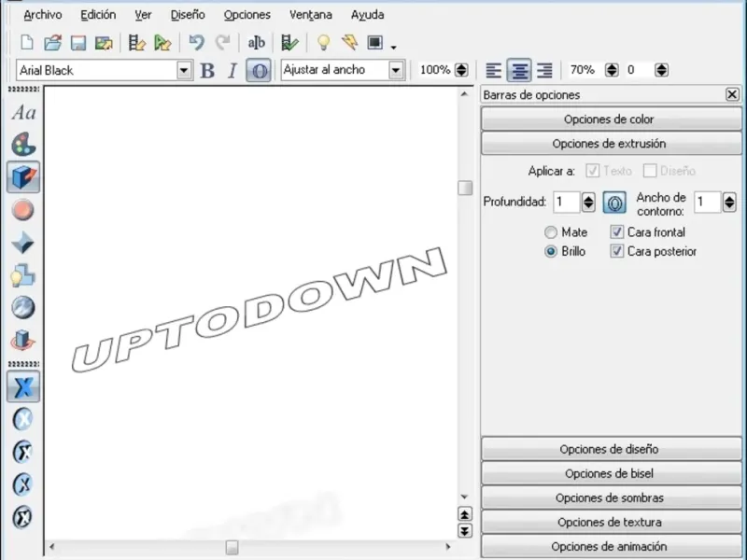
Task: Open the arrow next to the display icon
Action: [x=393, y=47]
